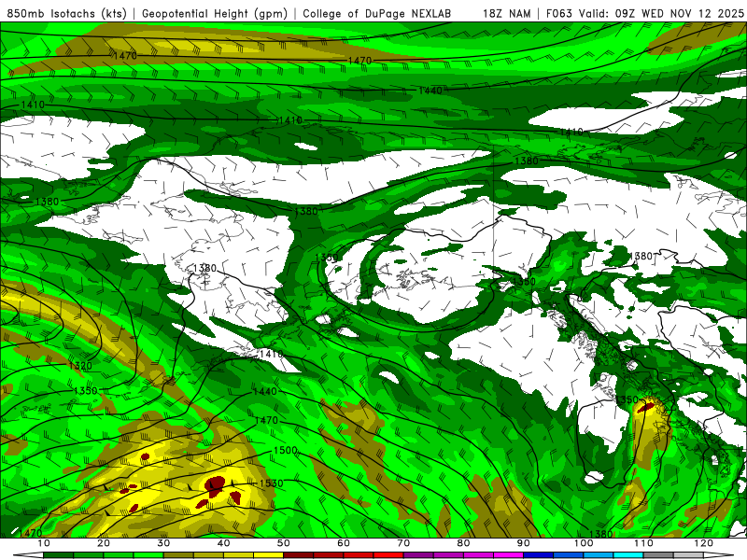Viewport: 747px width, 560px height.
Task: Click the "F063 Valid: 09Z WED NOV 12 2025" text
Action: point(644,13)
